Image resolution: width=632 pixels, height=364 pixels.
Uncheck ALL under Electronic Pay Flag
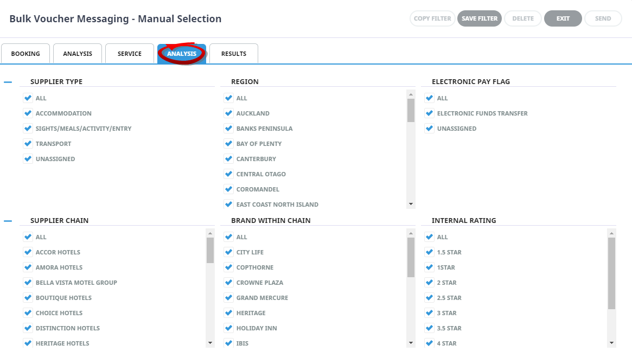[429, 98]
